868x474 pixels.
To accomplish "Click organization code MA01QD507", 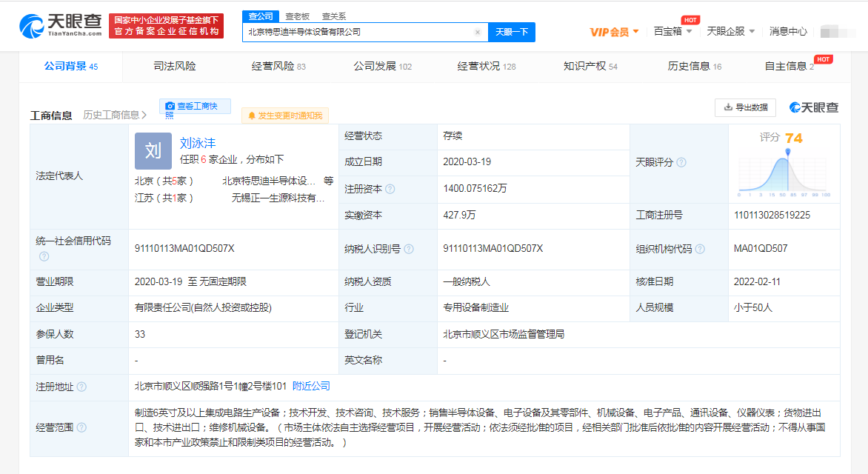I will coord(761,249).
